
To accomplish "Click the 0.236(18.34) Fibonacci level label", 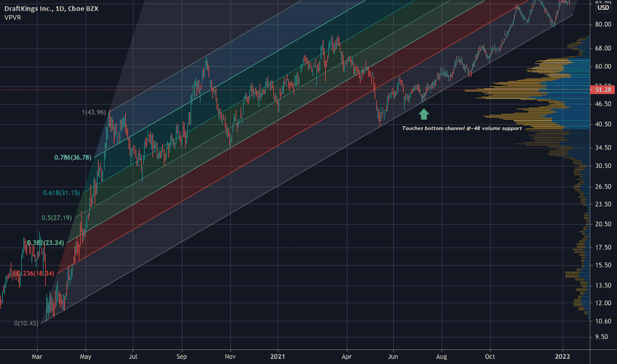I will (x=36, y=273).
